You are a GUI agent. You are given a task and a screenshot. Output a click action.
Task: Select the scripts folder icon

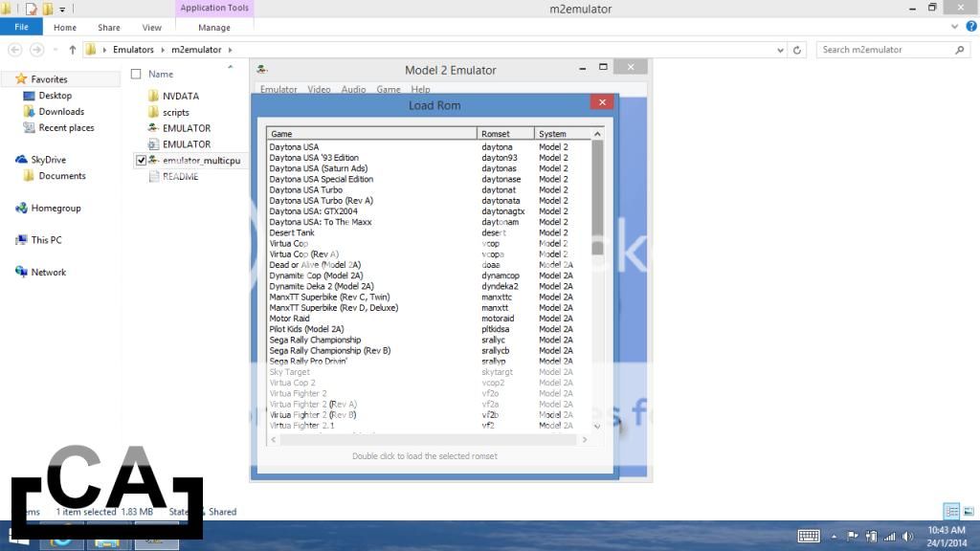click(153, 112)
